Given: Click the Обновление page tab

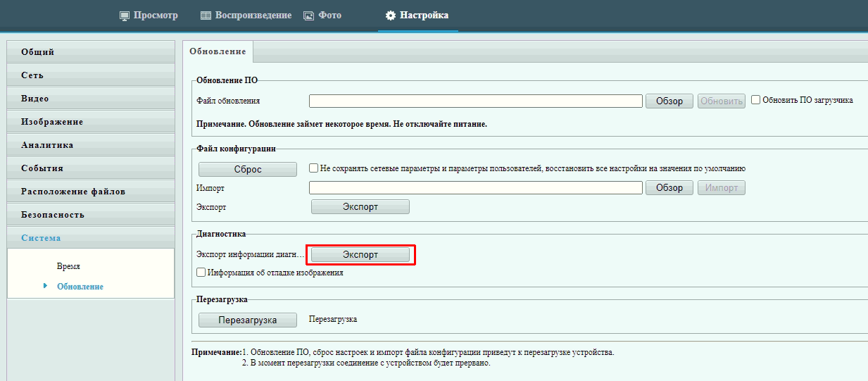Looking at the screenshot, I should click(218, 52).
